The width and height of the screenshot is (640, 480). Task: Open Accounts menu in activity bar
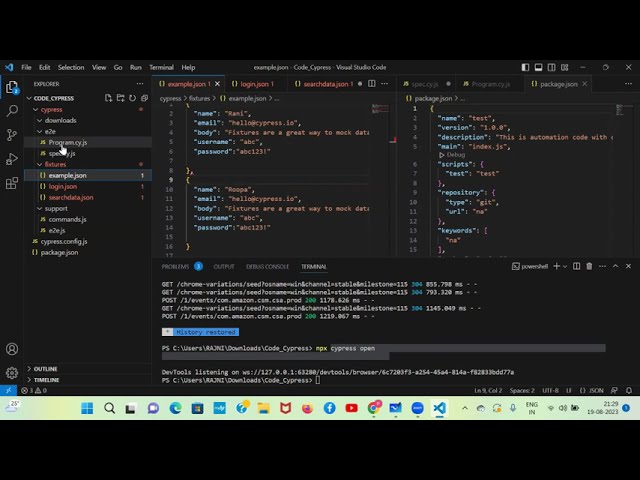[12, 349]
